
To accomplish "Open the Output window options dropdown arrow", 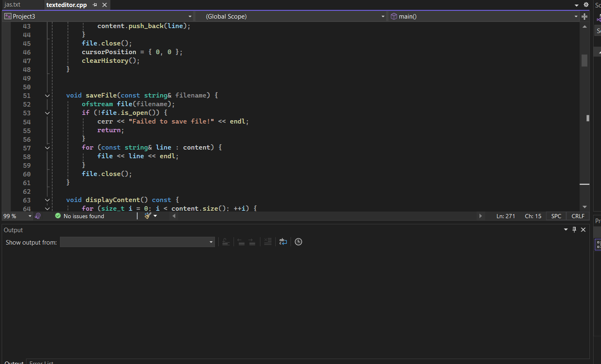I will (x=566, y=230).
